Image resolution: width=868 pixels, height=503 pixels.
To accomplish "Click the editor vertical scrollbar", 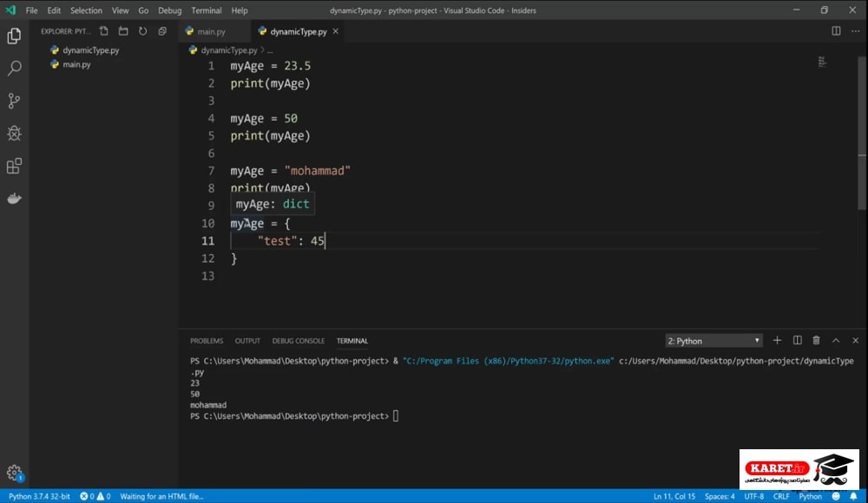I will click(x=862, y=133).
